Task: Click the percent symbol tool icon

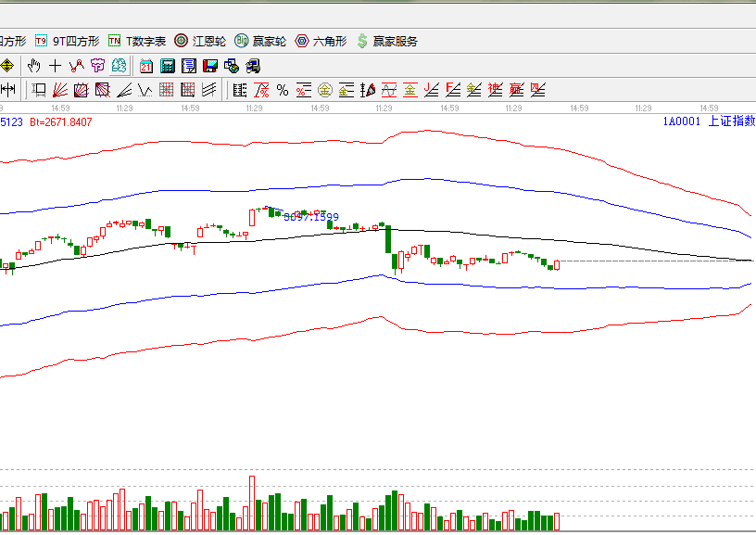Action: 283,90
